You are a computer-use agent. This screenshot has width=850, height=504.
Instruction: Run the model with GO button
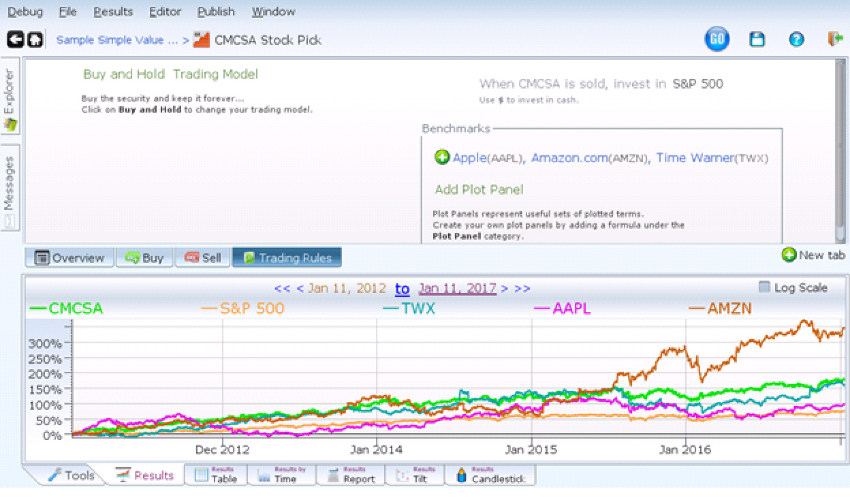(717, 40)
